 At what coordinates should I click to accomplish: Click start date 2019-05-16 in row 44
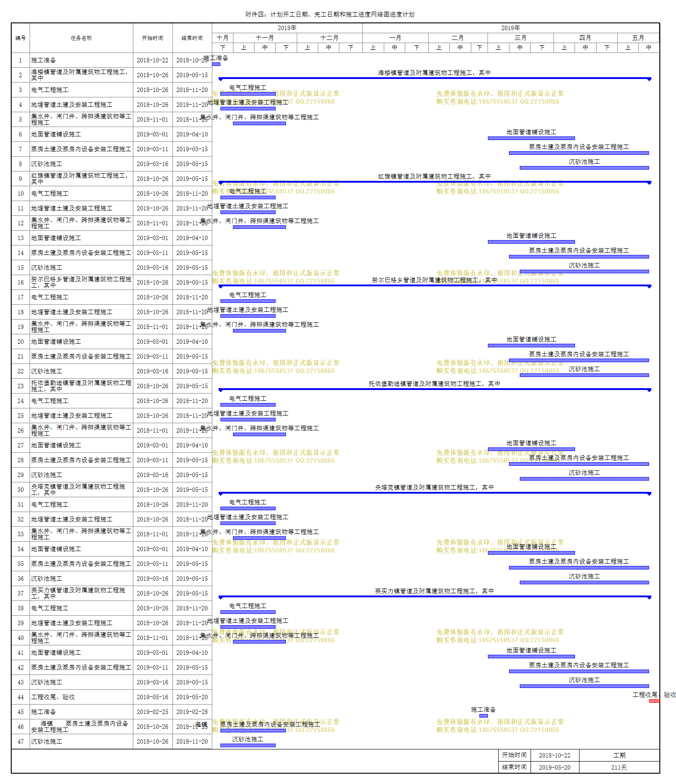[153, 697]
